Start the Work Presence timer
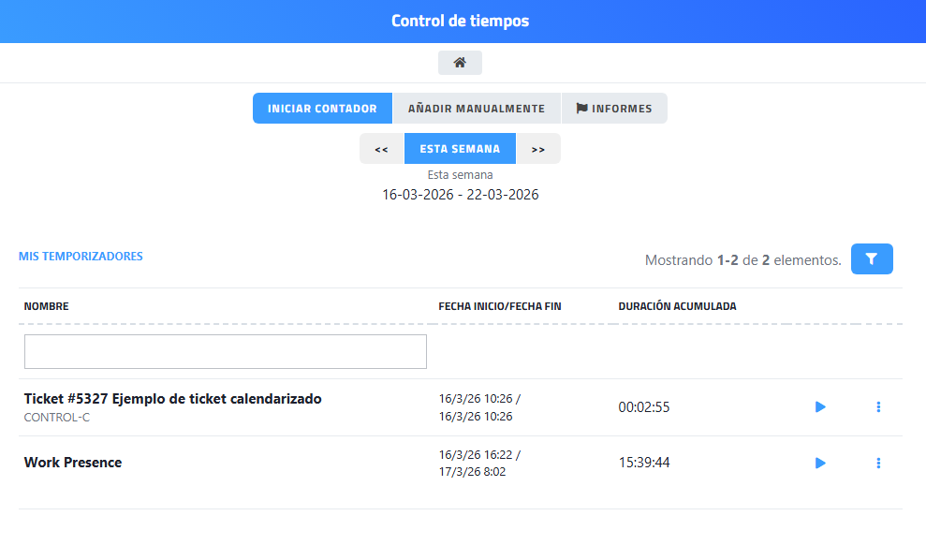 [820, 463]
